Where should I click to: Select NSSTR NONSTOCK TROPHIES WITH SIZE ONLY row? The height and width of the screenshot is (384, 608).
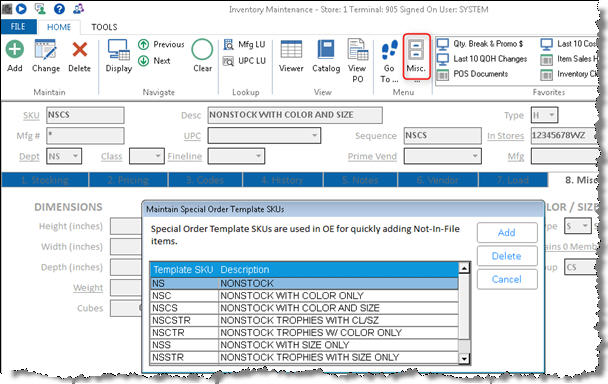[304, 357]
